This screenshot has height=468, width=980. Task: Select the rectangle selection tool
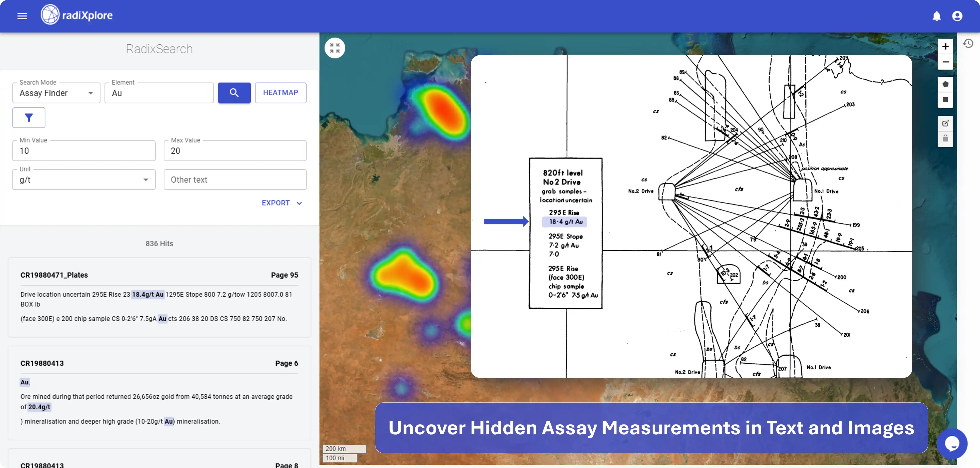tap(946, 100)
